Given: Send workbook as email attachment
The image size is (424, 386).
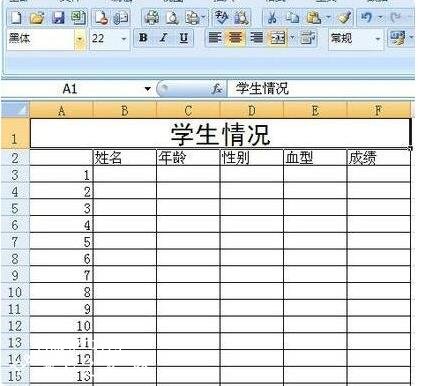Looking at the screenshot, I should coord(121,18).
